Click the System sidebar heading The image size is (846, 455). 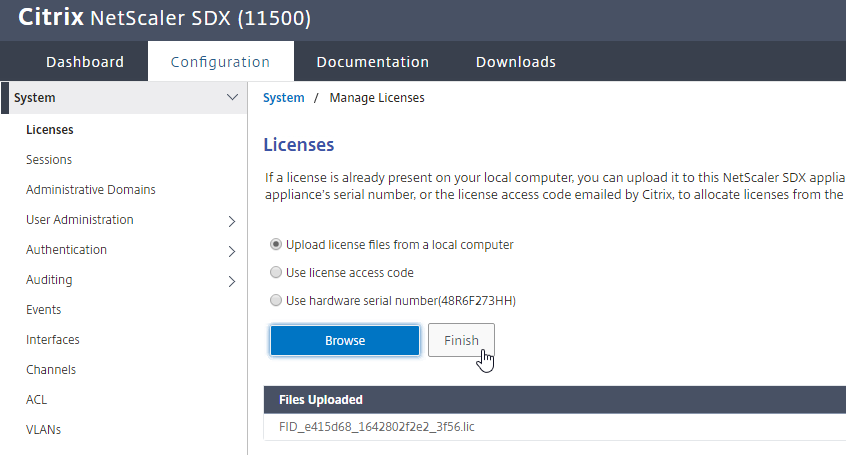tap(35, 98)
